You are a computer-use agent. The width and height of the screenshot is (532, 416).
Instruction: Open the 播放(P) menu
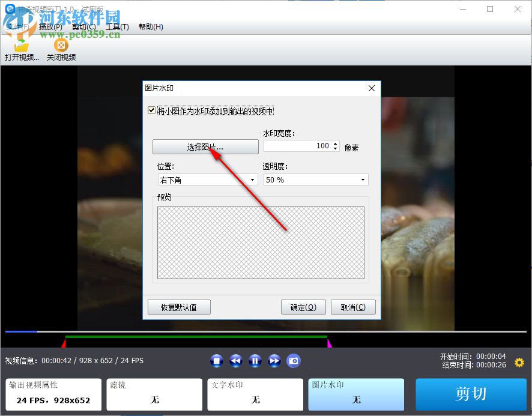[x=50, y=27]
